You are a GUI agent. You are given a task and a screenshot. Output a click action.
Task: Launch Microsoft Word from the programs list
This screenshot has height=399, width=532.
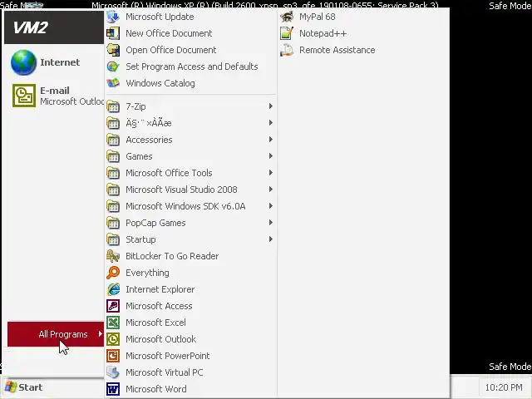tap(190, 389)
